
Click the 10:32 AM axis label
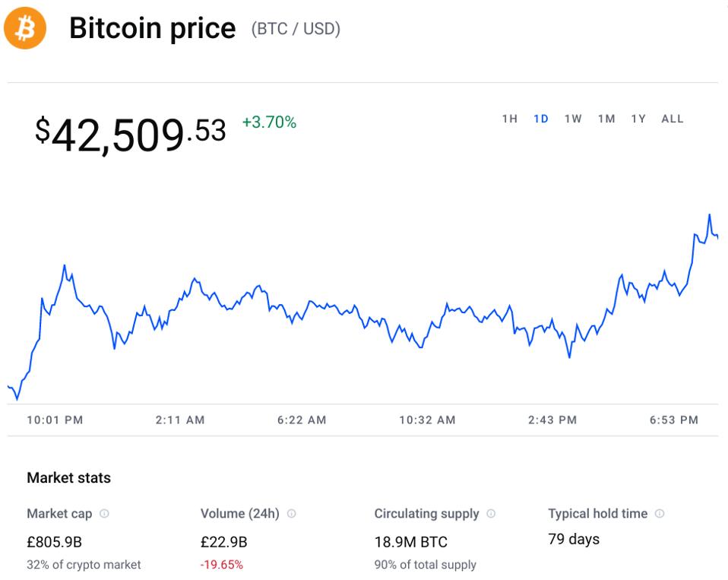[x=427, y=420]
